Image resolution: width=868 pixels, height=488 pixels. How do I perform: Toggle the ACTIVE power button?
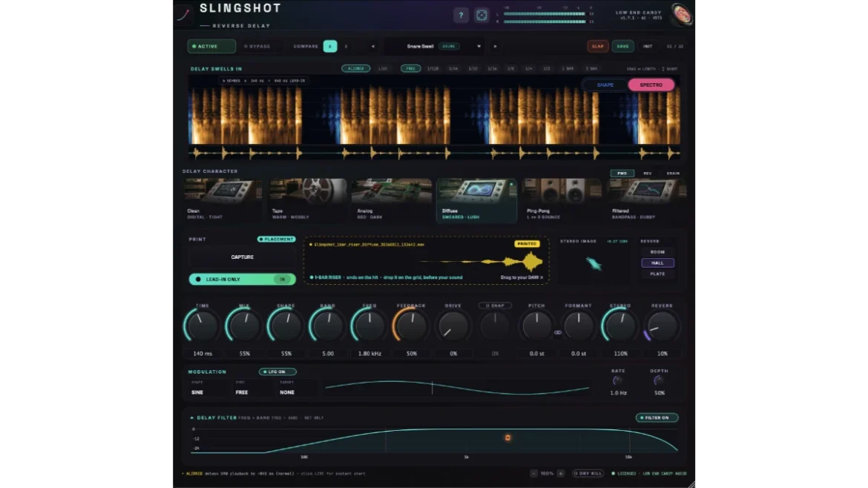(x=211, y=47)
